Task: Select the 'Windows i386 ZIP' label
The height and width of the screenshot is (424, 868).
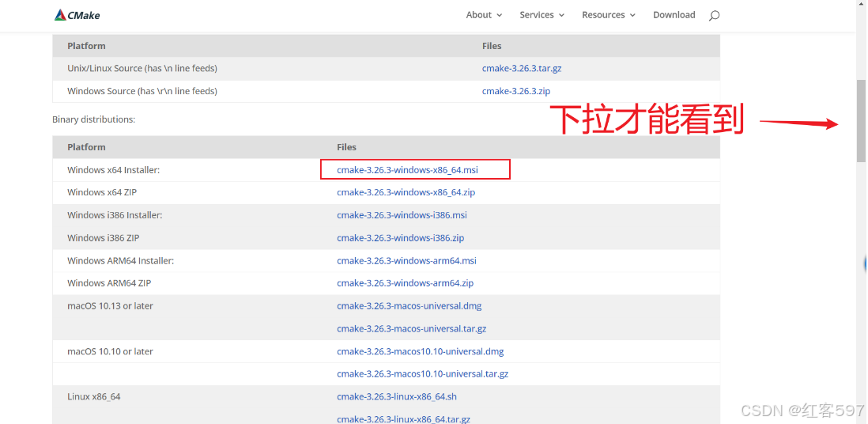Action: pos(103,238)
